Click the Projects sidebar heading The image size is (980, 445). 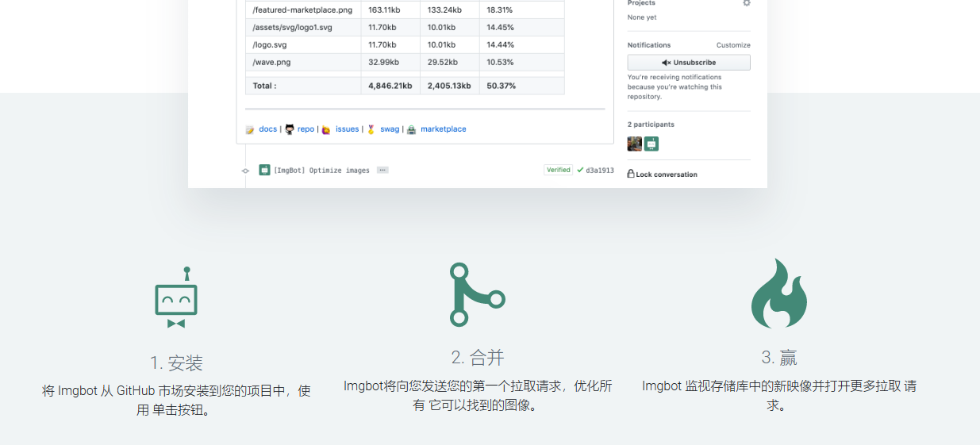click(641, 3)
